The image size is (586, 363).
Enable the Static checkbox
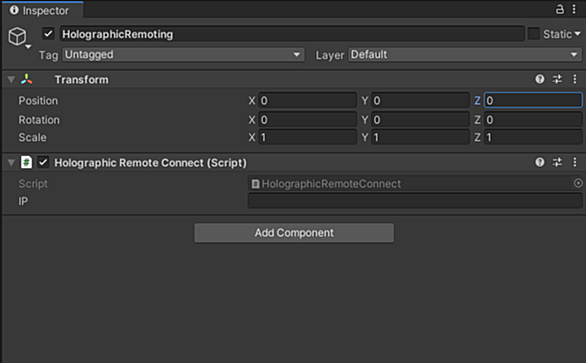coord(533,34)
